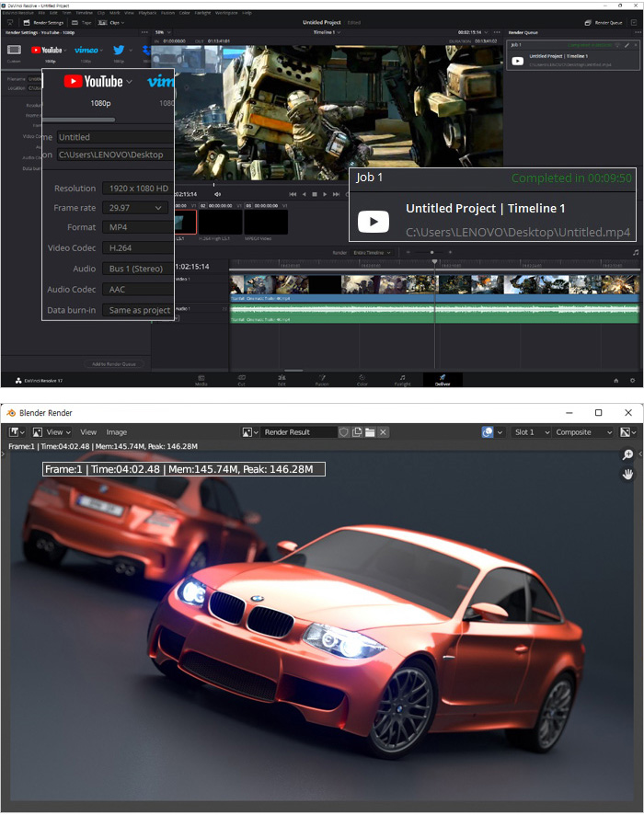
Task: Switch to the Color page icon
Action: [x=362, y=378]
